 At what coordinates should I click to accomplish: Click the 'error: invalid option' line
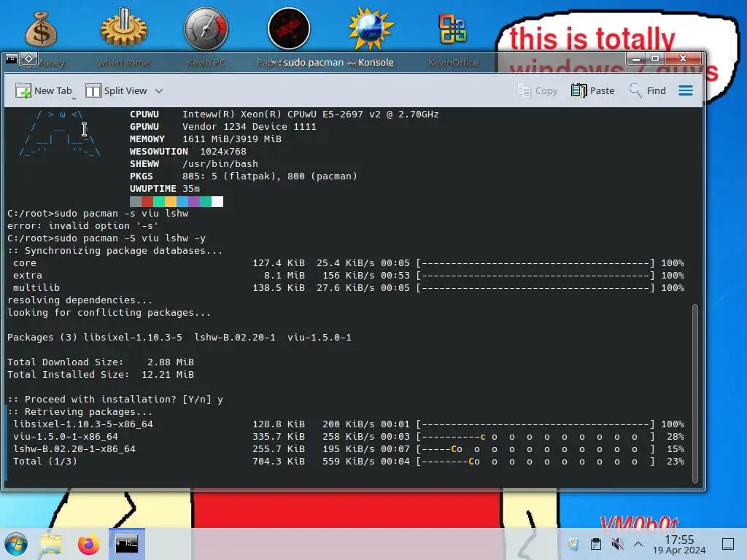point(82,226)
